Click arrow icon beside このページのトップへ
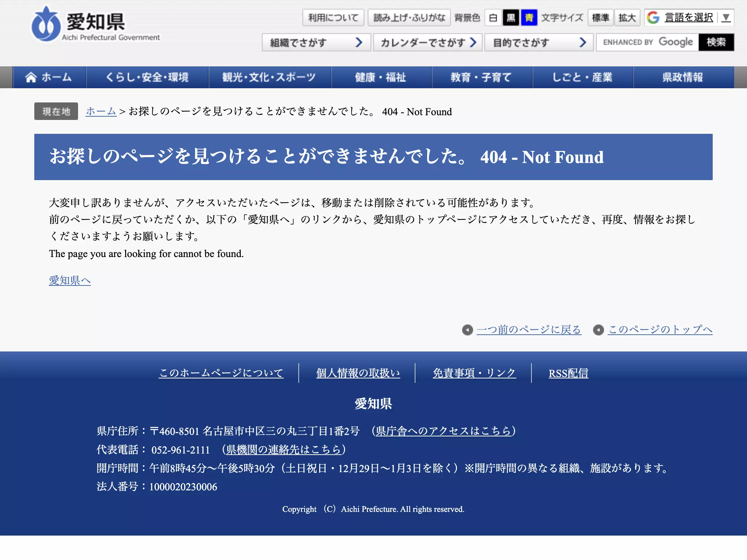The height and width of the screenshot is (560, 747). coord(599,330)
